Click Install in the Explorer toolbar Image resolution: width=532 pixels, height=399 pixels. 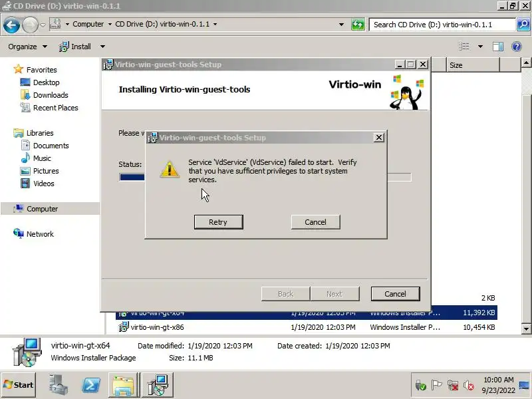[x=75, y=47]
